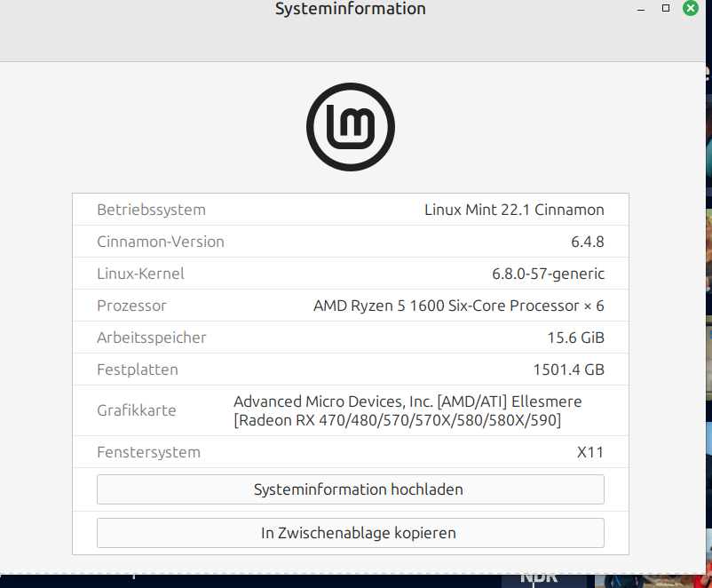
Task: Select the AMD Ryzen 5 1600 value
Action: 459,306
